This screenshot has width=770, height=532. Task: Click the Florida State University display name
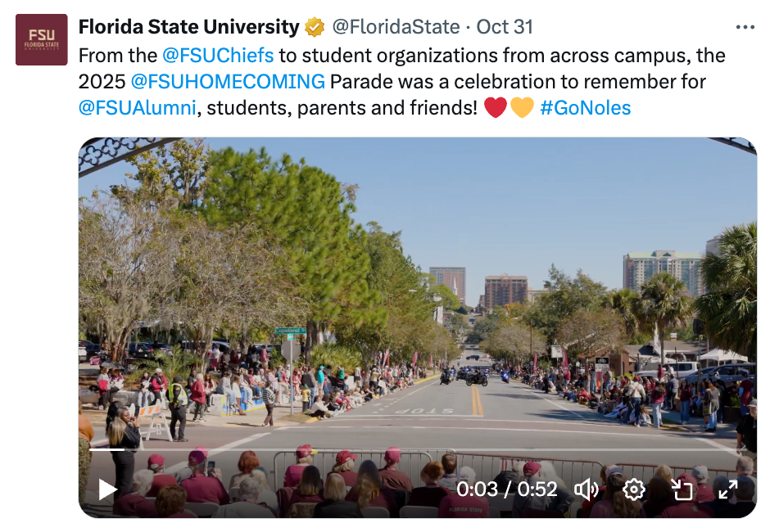click(x=188, y=27)
